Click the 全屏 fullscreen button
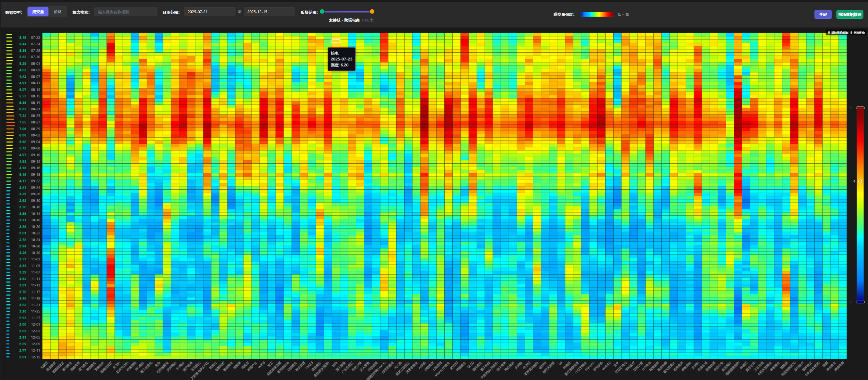Image resolution: width=868 pixels, height=380 pixels. (x=823, y=15)
